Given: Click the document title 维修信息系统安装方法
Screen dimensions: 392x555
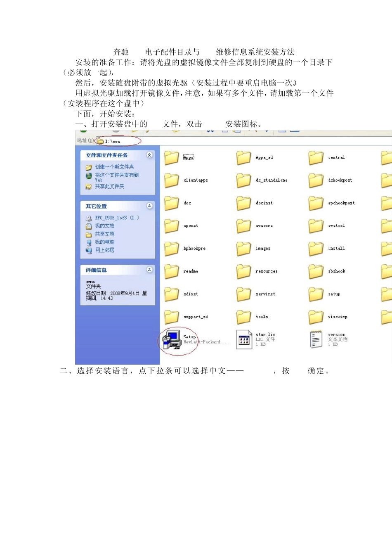Looking at the screenshot, I should click(255, 52).
